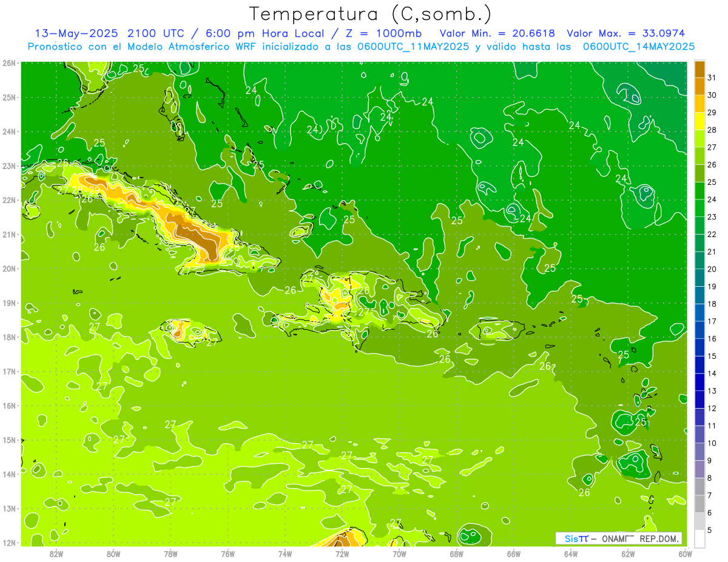Viewport: 728px width, 562px height.
Task: Click the legend label '14'
Action: pos(712,373)
